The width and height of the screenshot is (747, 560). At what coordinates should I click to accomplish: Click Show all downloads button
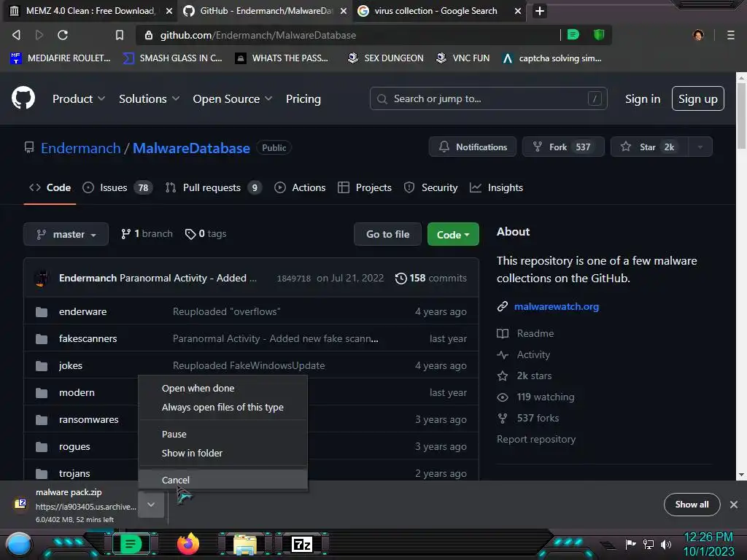click(692, 505)
